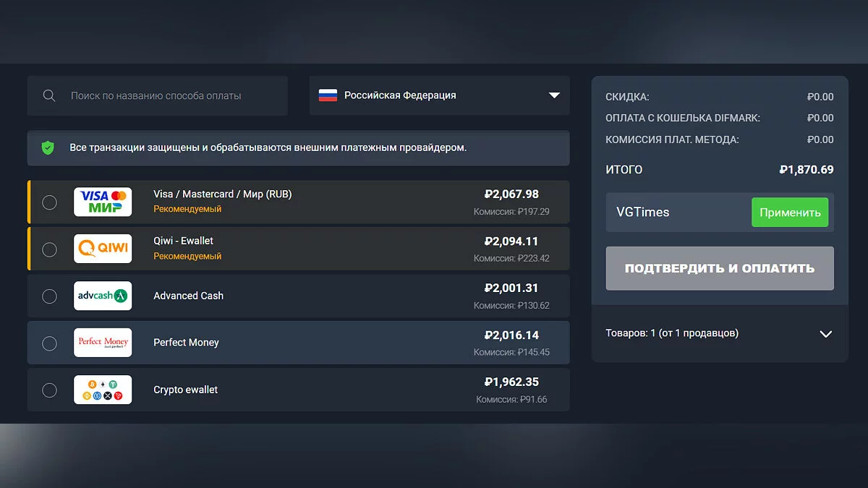
Task: Click the Crypto ewallet coins logo
Action: [x=103, y=390]
